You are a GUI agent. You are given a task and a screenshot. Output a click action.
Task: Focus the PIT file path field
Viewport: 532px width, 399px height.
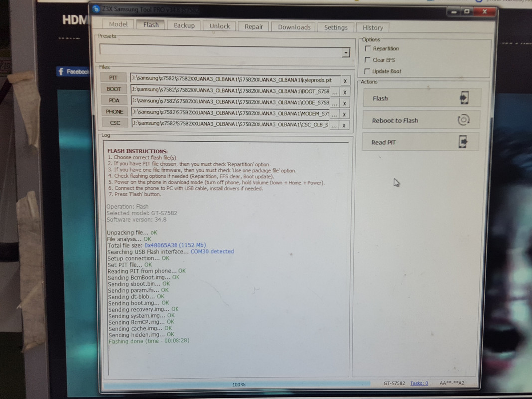coord(235,80)
